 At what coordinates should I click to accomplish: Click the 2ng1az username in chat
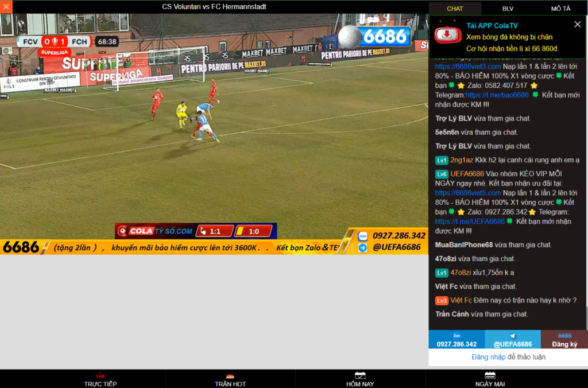(462, 160)
